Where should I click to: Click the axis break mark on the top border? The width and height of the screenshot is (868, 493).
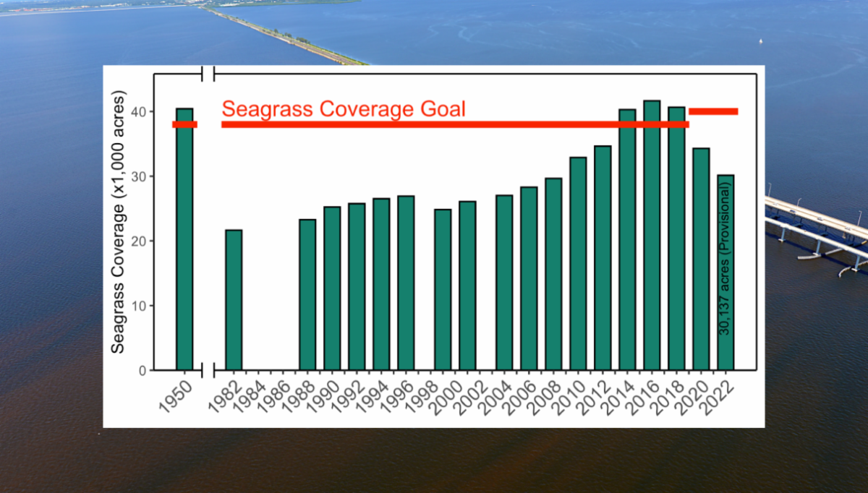[208, 74]
